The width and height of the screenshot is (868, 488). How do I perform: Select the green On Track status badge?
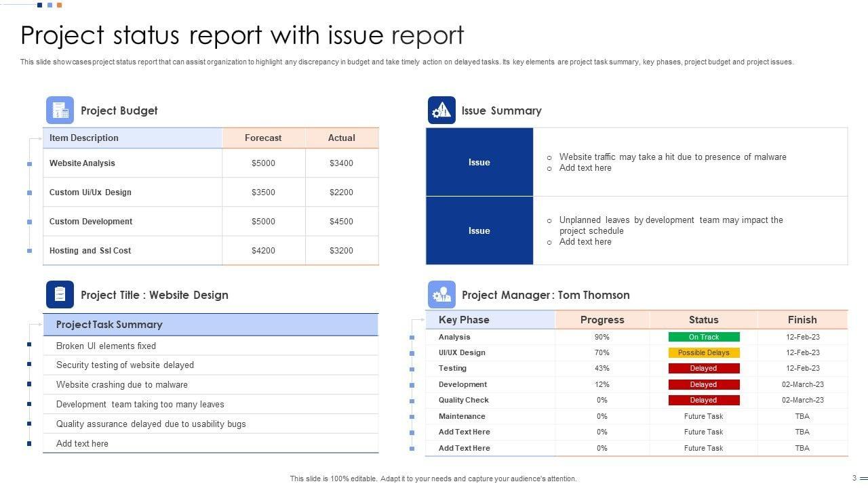click(x=703, y=337)
